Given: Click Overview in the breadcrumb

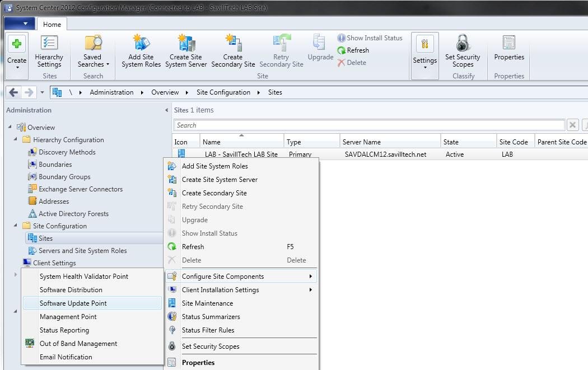Looking at the screenshot, I should (165, 92).
